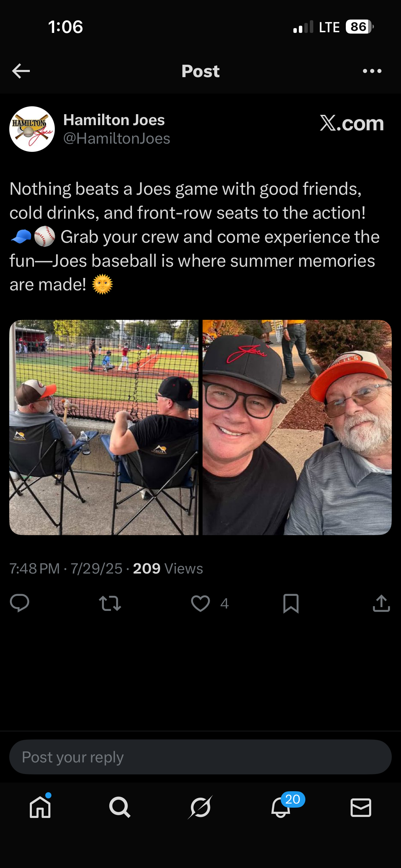Tap the share upload icon
This screenshot has width=401, height=868.
(381, 603)
